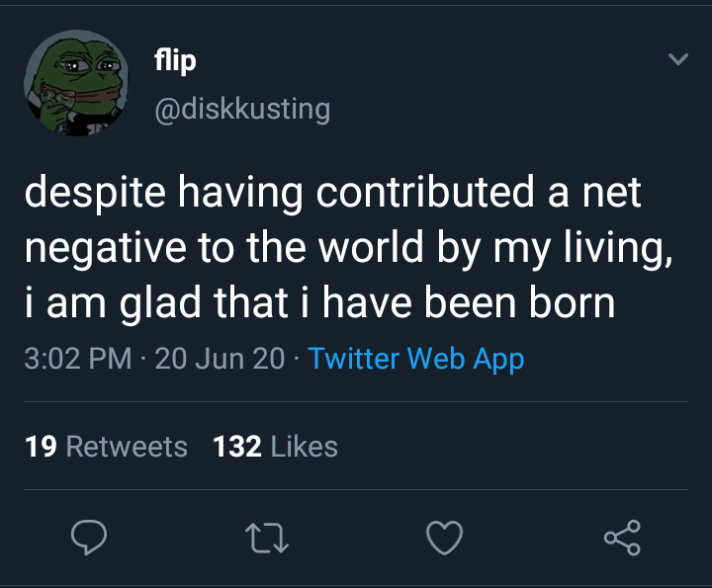Open the Twitter Web App source link
712x588 pixels.
pos(416,359)
